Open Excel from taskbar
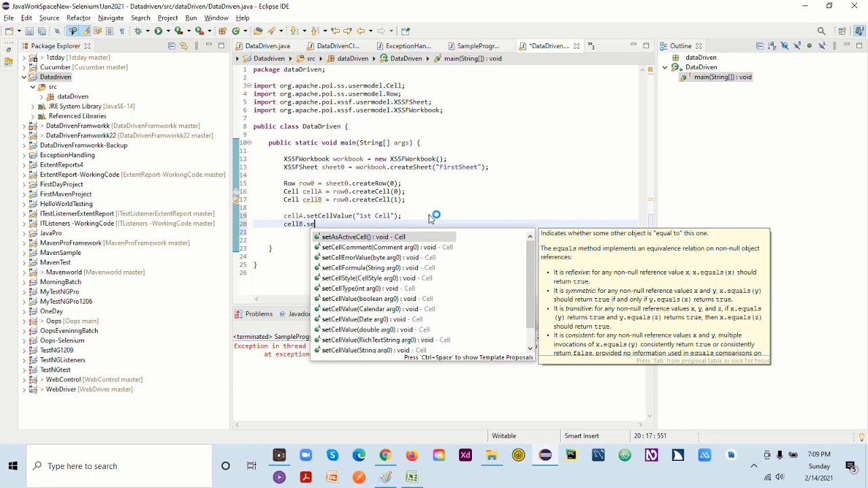The image size is (868, 488). (x=412, y=478)
